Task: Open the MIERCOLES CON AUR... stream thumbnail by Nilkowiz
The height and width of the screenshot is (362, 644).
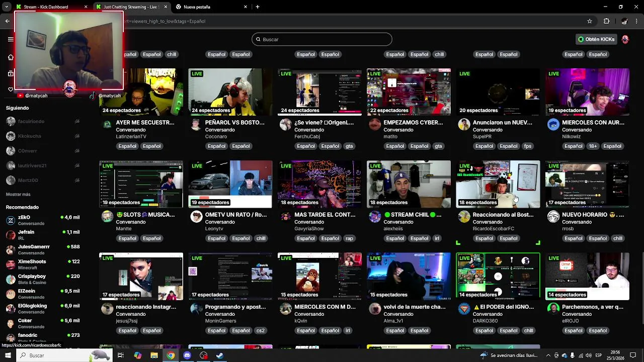Action: tap(587, 92)
